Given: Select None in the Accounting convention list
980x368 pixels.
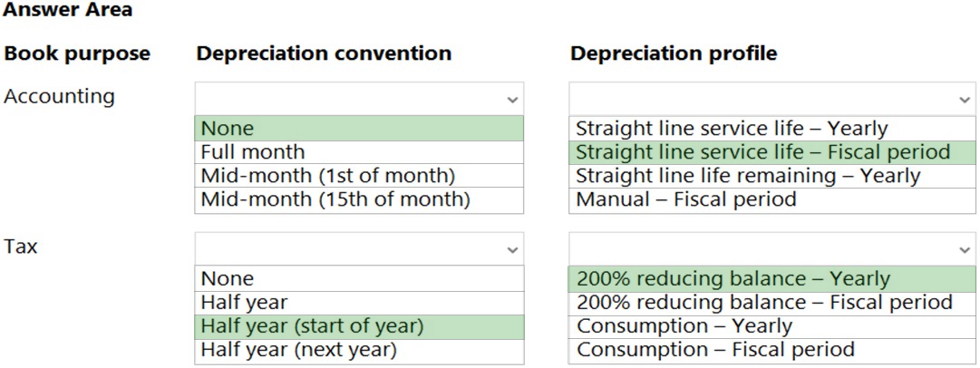Looking at the screenshot, I should 359,129.
